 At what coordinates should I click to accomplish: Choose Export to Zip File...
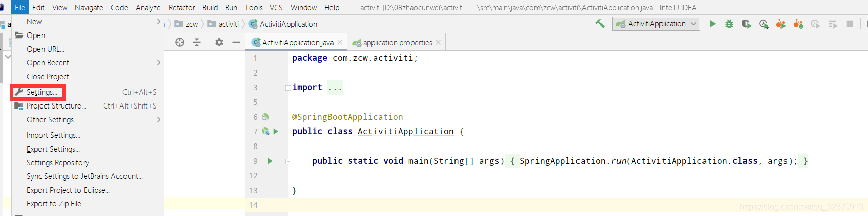88,204
